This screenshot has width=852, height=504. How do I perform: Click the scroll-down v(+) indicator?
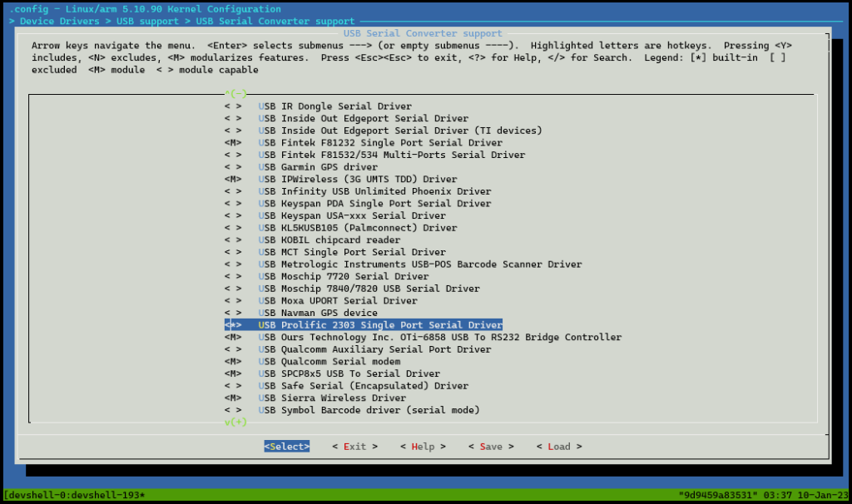235,422
